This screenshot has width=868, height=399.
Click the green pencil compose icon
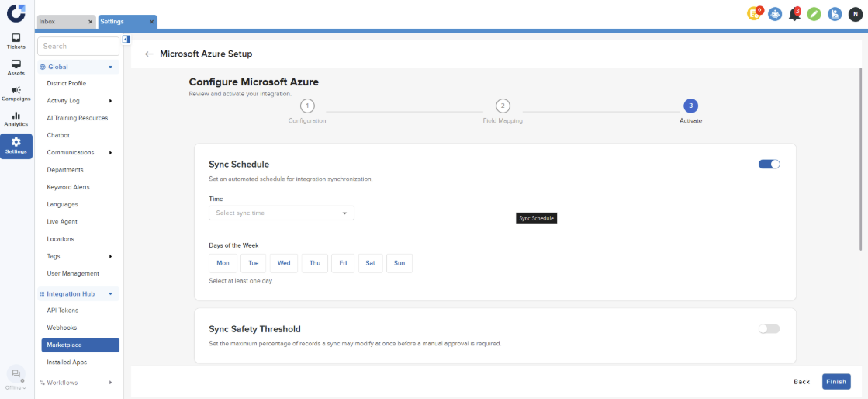click(x=814, y=14)
